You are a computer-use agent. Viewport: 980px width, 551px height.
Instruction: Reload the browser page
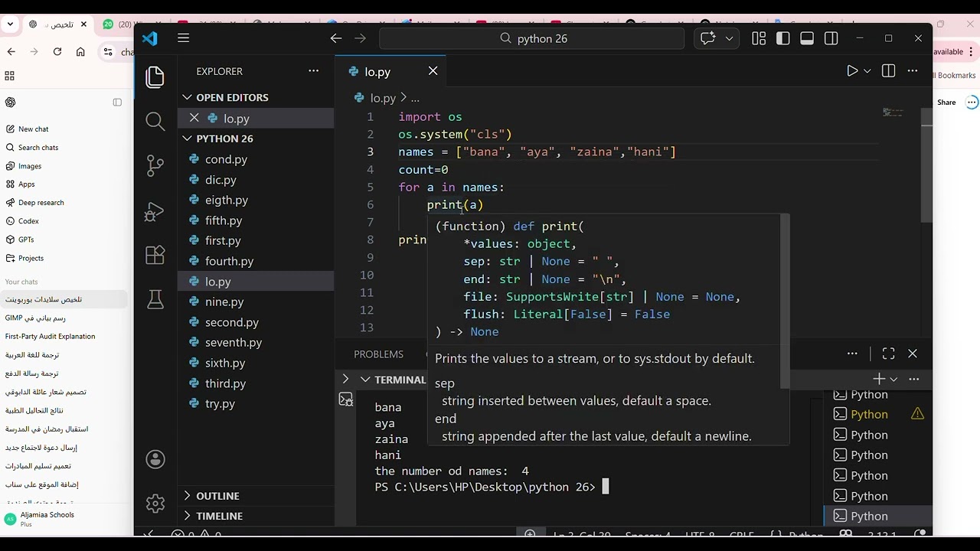(57, 51)
